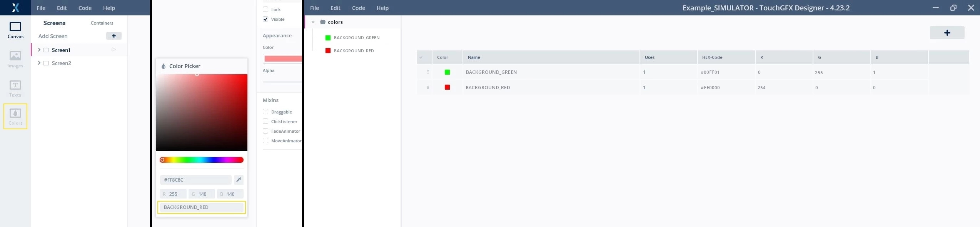Screen dimensions: 980x227
Task: Open the Colors panel icon
Action: [x=15, y=117]
